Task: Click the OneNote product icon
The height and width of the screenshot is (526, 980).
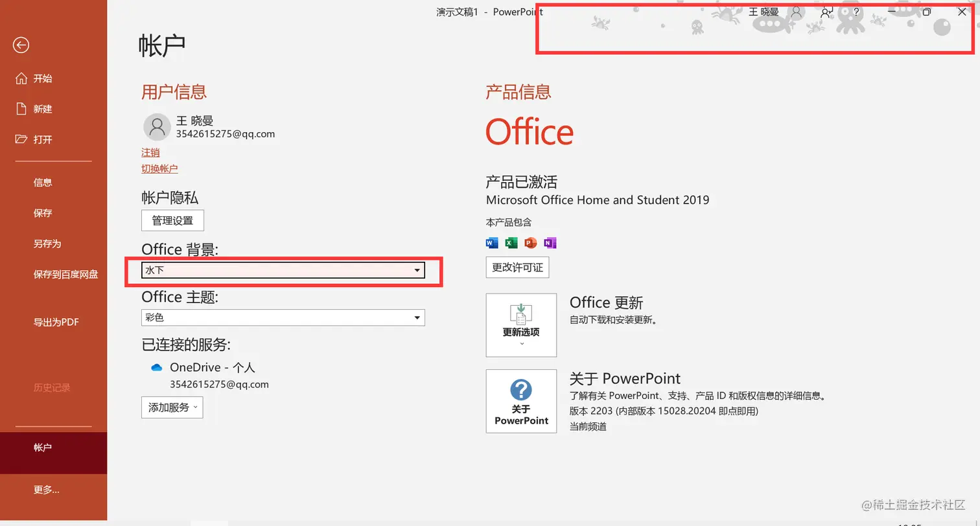Action: pos(550,243)
